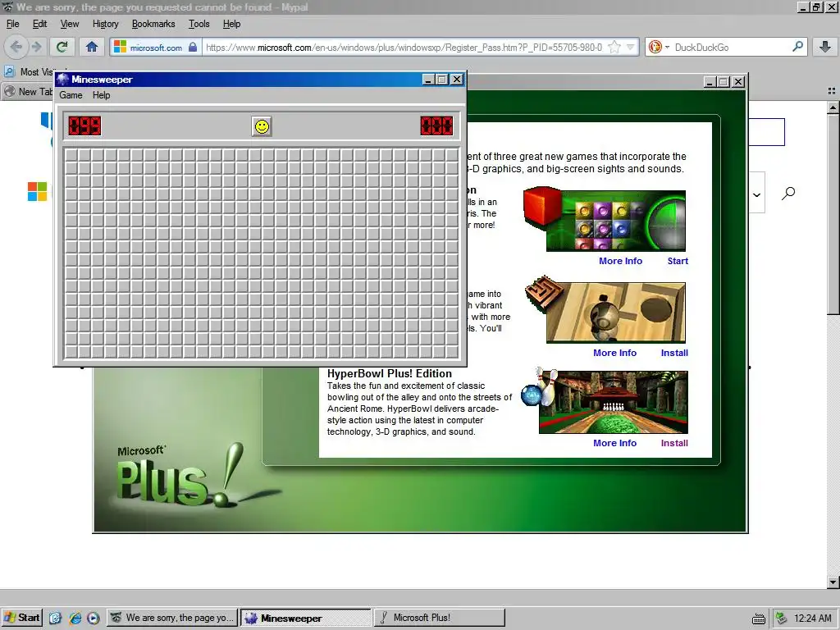Switch to Mypal browser taskbar button
Viewport: 840px width, 630px height.
click(x=172, y=618)
